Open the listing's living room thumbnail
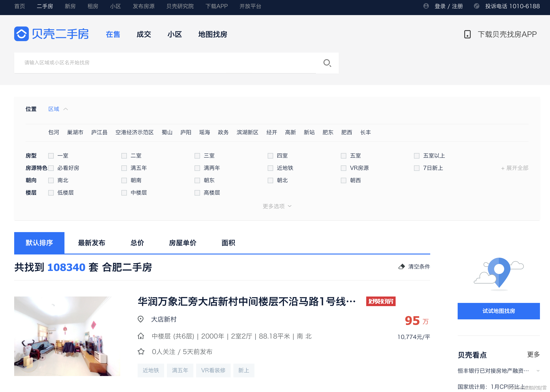The width and height of the screenshot is (550, 392). point(67,336)
